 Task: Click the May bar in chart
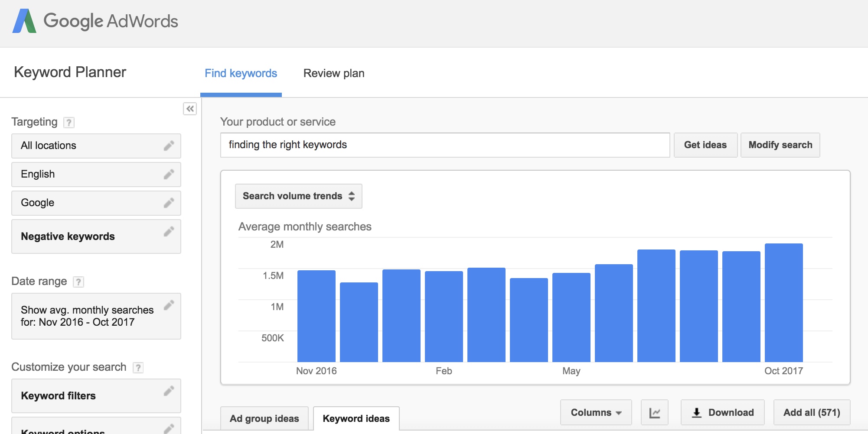click(571, 317)
